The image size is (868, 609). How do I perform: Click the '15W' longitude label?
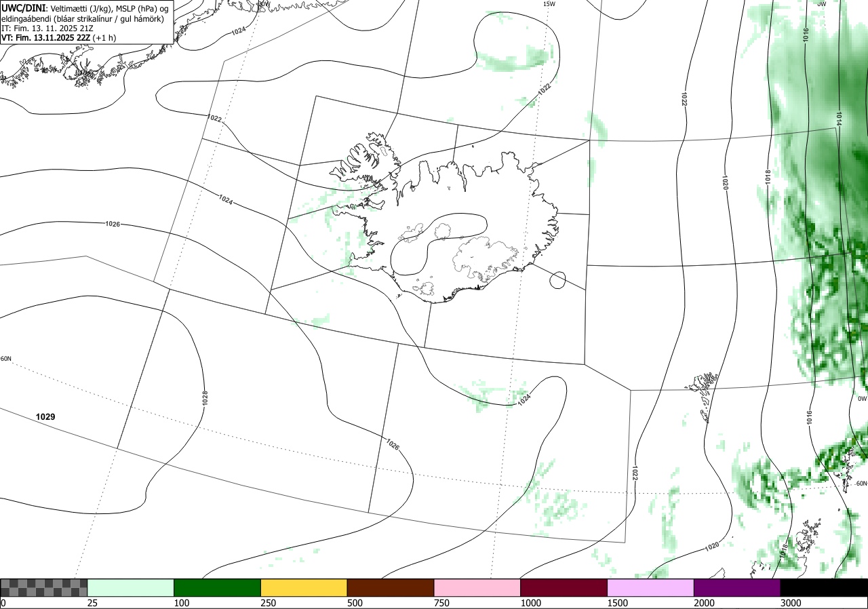tap(549, 4)
